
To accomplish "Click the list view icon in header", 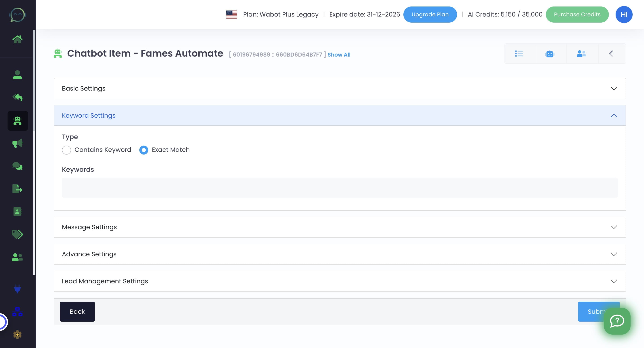I will (519, 54).
